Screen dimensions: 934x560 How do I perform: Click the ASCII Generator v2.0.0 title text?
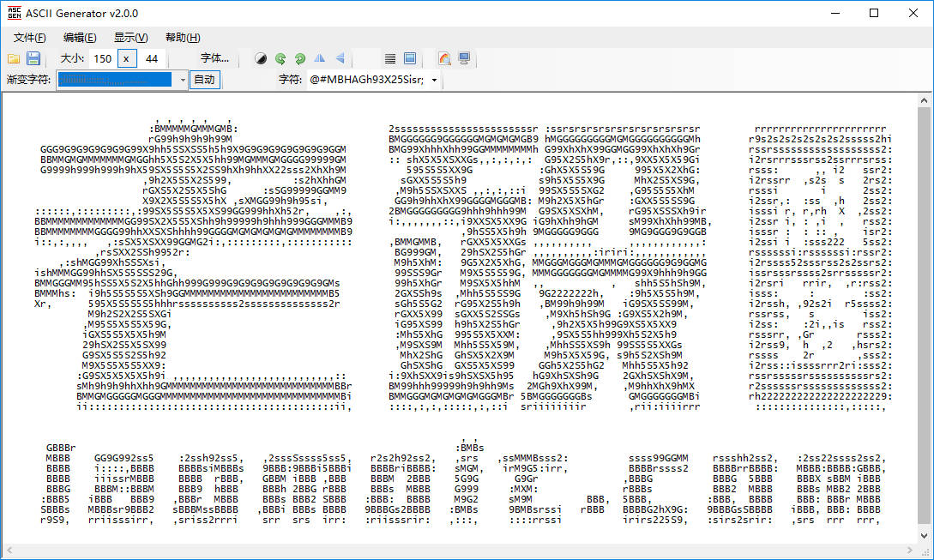click(81, 13)
